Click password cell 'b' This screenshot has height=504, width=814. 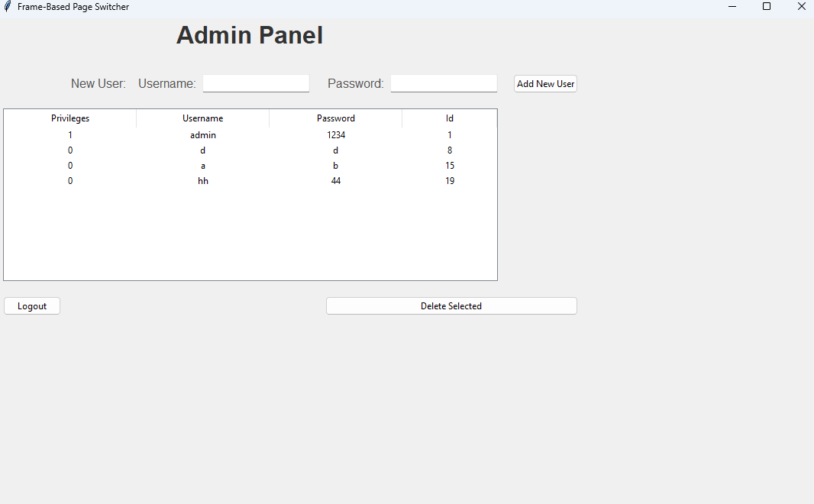point(335,166)
